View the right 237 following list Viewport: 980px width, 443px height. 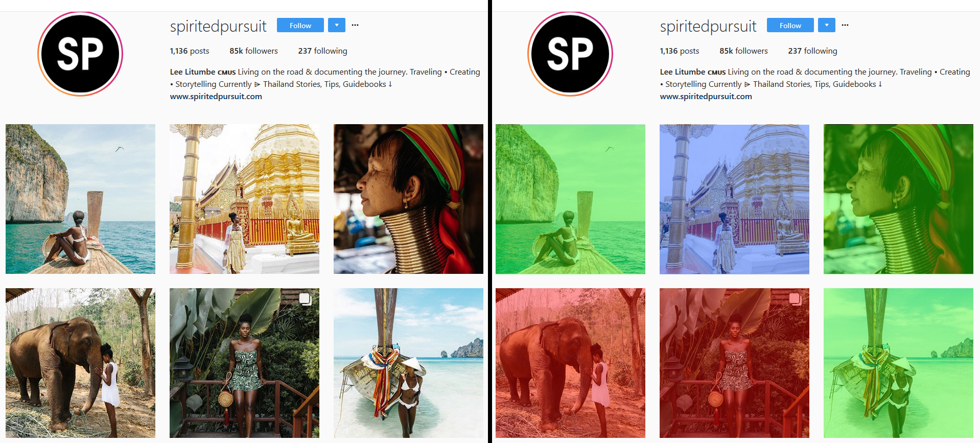click(812, 51)
